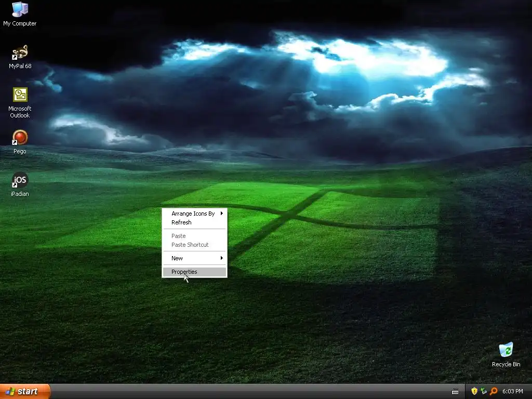Image resolution: width=532 pixels, height=399 pixels.
Task: Choose Properties in the context menu
Action: click(x=194, y=272)
